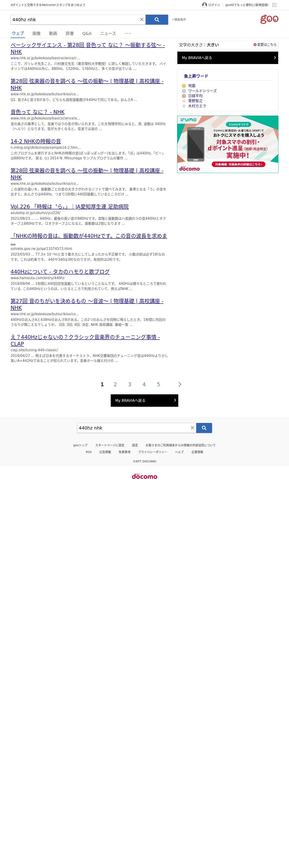
Task: Open 広告掲載 footer link
Action: 105,452
